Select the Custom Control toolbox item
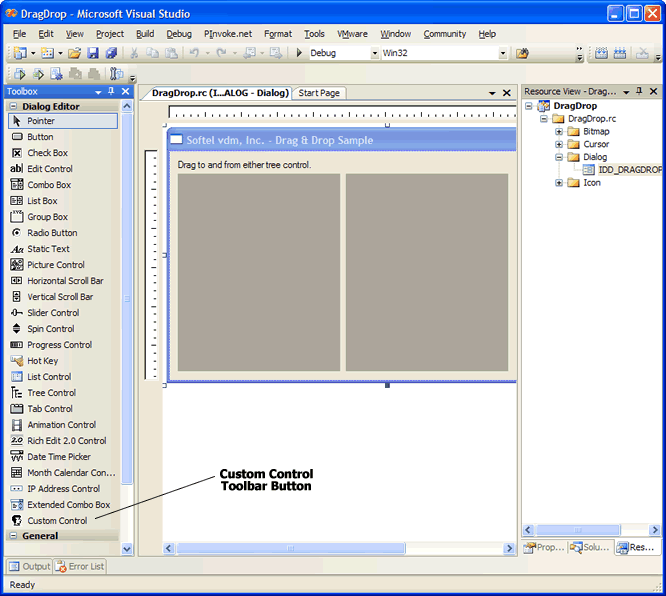Screen dimensions: 666x596 [x=56, y=521]
